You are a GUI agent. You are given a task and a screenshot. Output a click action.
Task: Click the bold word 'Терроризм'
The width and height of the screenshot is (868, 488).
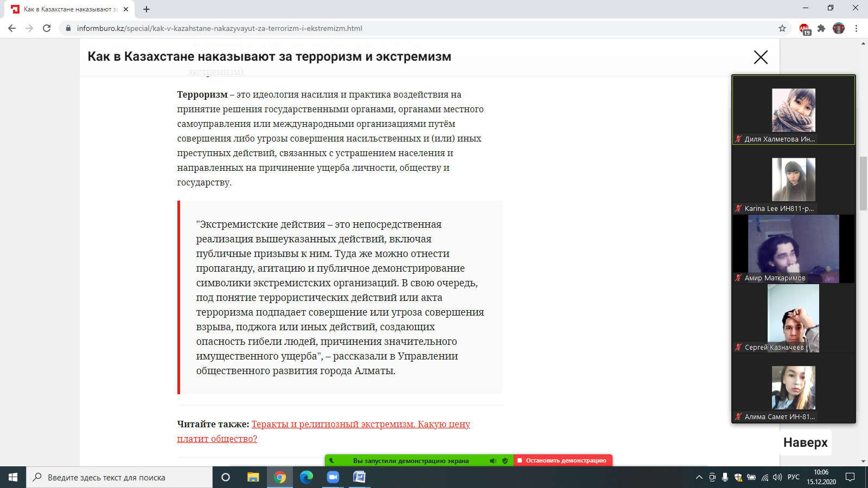202,94
